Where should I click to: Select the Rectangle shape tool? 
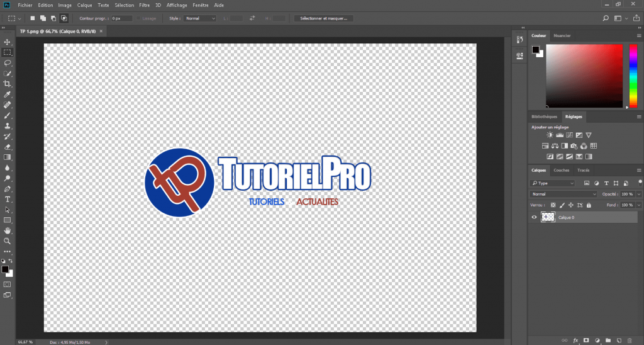point(7,220)
